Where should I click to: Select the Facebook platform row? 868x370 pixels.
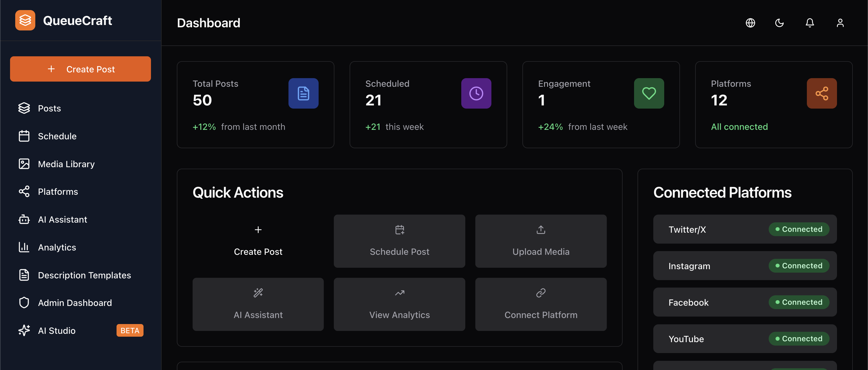(x=745, y=302)
